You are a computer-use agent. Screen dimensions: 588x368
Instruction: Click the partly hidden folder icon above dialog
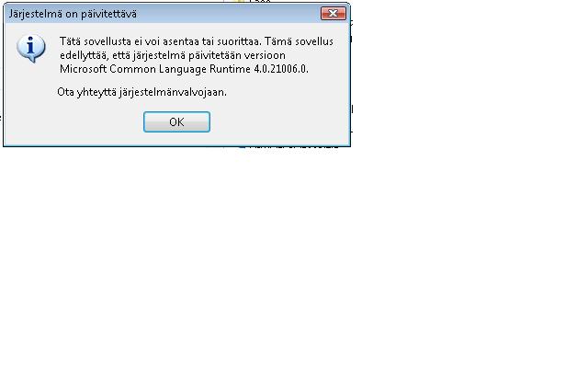coord(238,1)
